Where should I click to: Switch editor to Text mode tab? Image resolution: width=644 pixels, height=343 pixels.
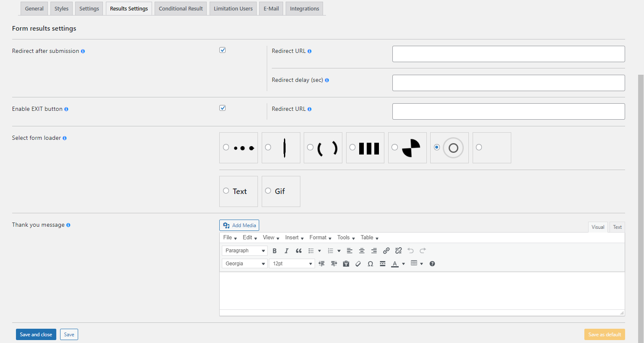click(617, 227)
